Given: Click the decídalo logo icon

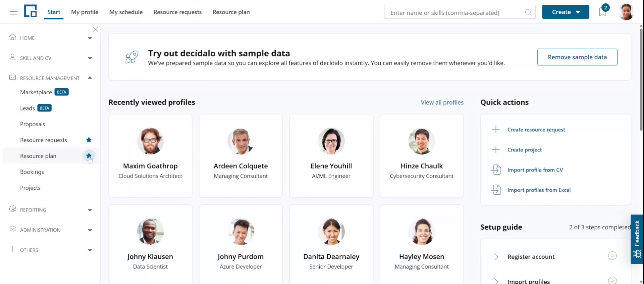Looking at the screenshot, I should coord(31,11).
